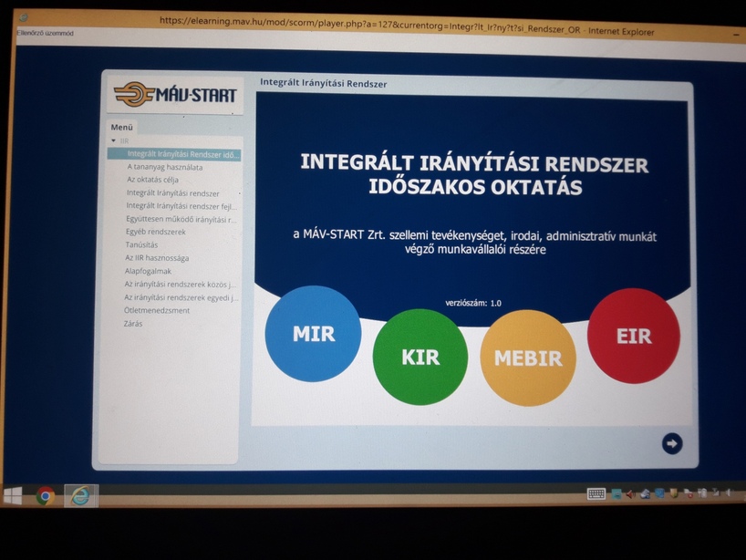Screen dimensions: 746x560
Task: Open 'Tanúsítás' menu item
Action: coord(141,244)
